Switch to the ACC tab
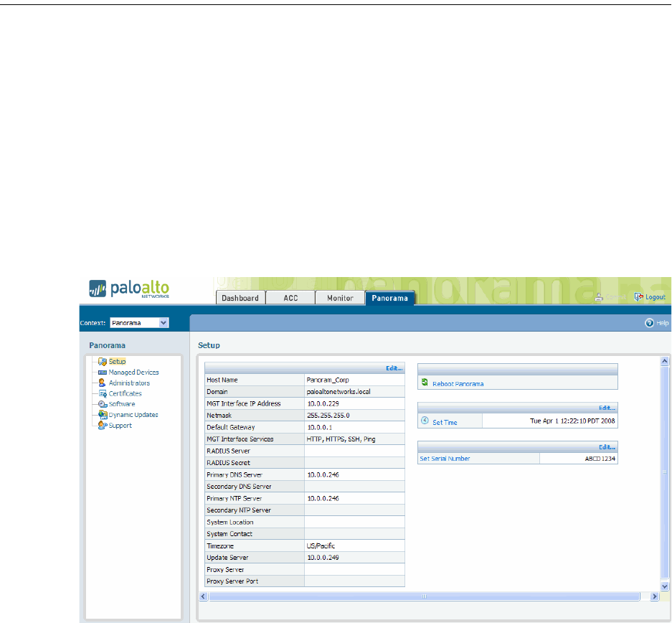 pos(290,298)
